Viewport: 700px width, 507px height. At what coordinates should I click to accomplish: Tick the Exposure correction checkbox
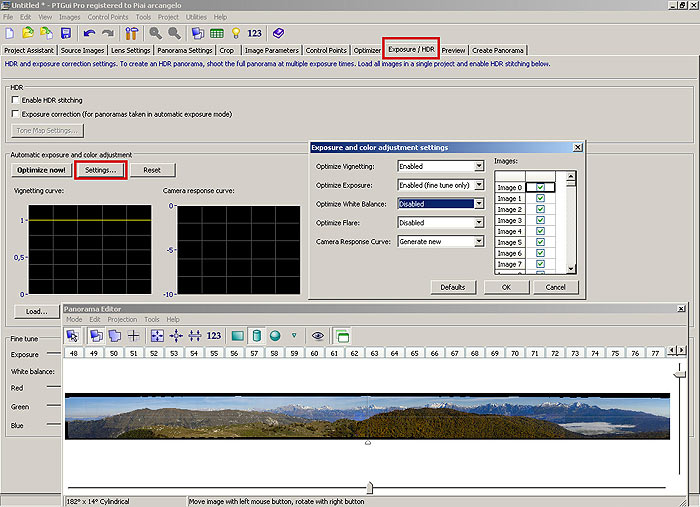[16, 114]
